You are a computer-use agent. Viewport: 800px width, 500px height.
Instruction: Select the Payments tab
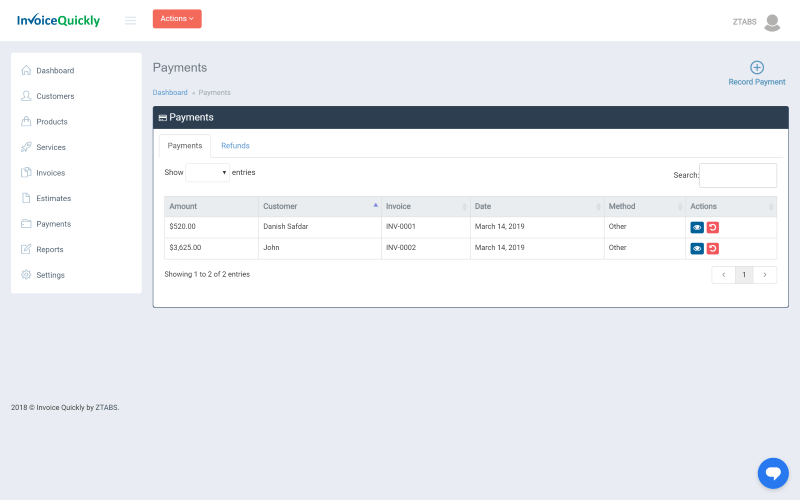(185, 146)
